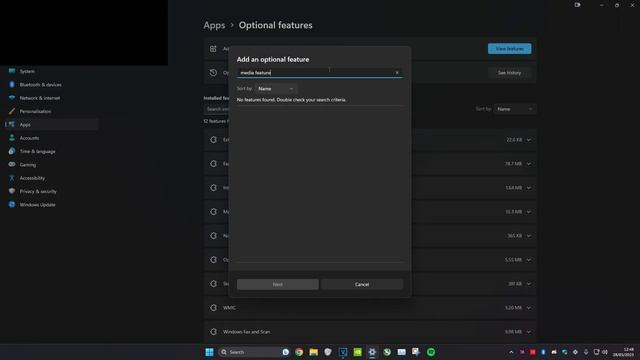Open the dialog's Sort by Name dropdown
Viewport: 640px width, 360px height.
pos(276,89)
